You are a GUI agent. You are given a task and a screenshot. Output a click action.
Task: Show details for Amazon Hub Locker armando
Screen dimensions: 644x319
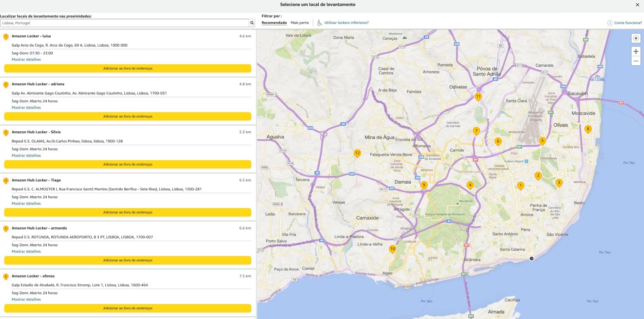pos(26,251)
